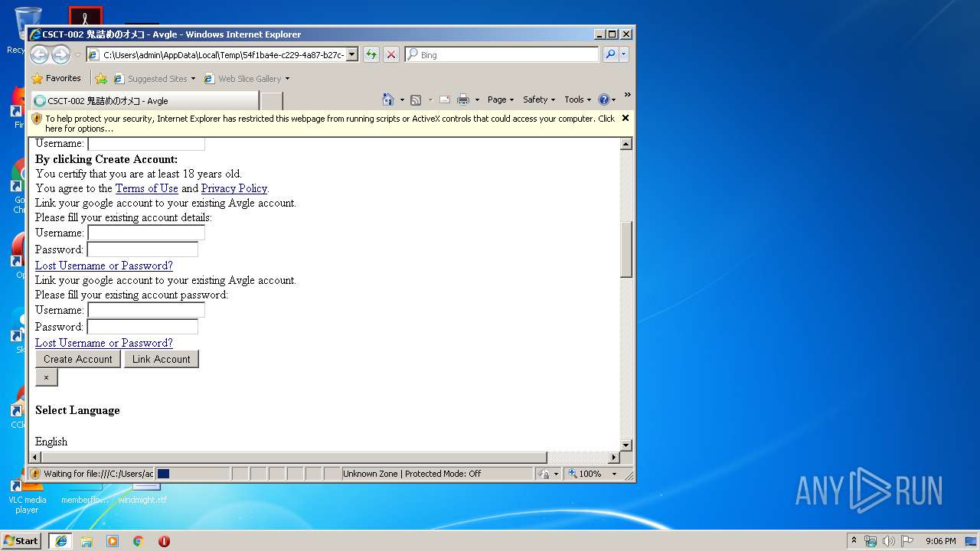980x551 pixels.
Task: Open the Home button dropdown arrow
Action: coord(402,99)
